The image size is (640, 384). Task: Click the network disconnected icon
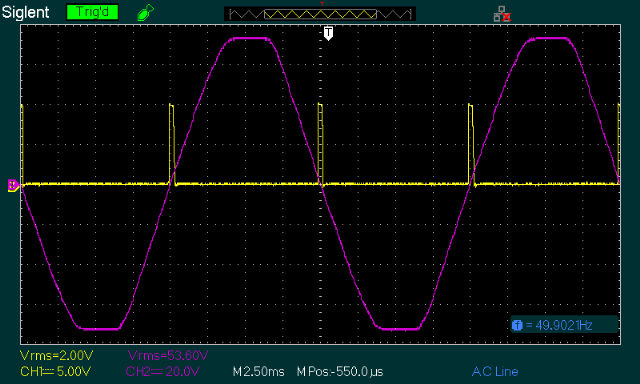pyautogui.click(x=502, y=14)
